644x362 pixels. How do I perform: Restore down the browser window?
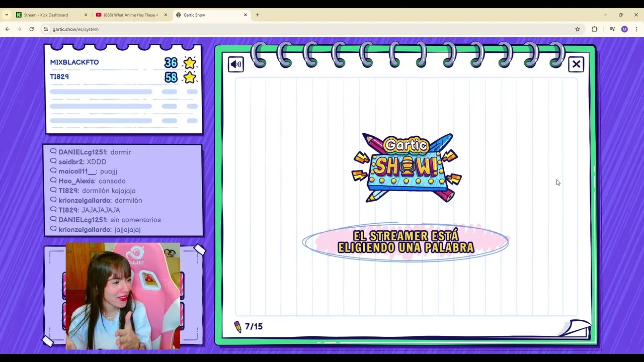[621, 15]
